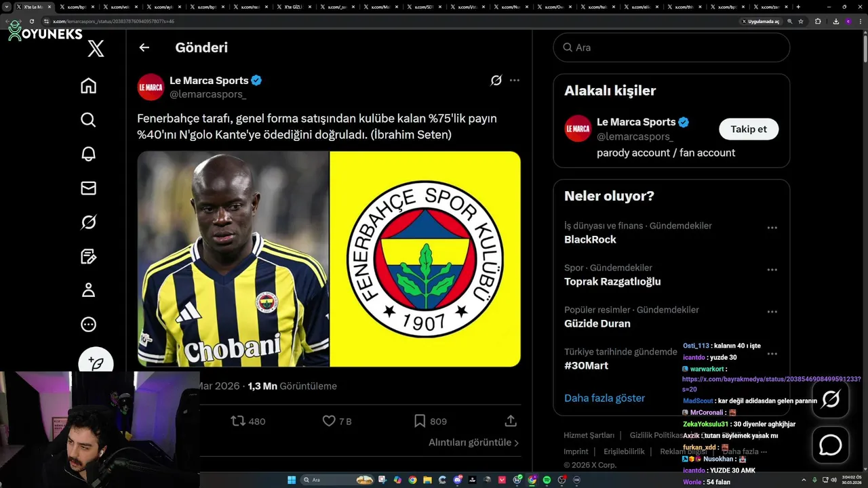This screenshot has width=868, height=488.
Task: Open Messages envelope icon in sidebar
Action: point(88,188)
